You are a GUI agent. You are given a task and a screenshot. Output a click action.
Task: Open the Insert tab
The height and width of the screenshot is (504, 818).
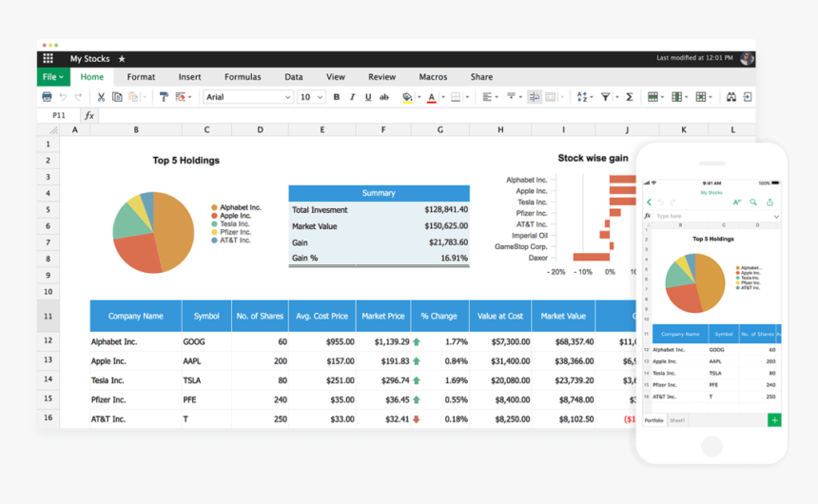point(189,77)
